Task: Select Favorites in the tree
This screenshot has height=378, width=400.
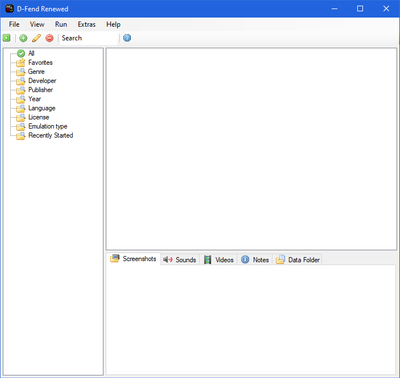Action: pos(40,62)
